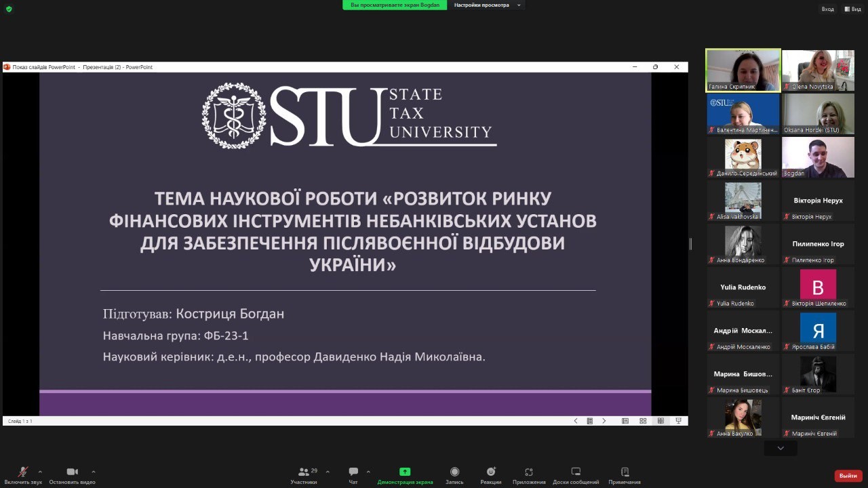Select Баніт Єгор participant tile
868x488 pixels.
818,374
